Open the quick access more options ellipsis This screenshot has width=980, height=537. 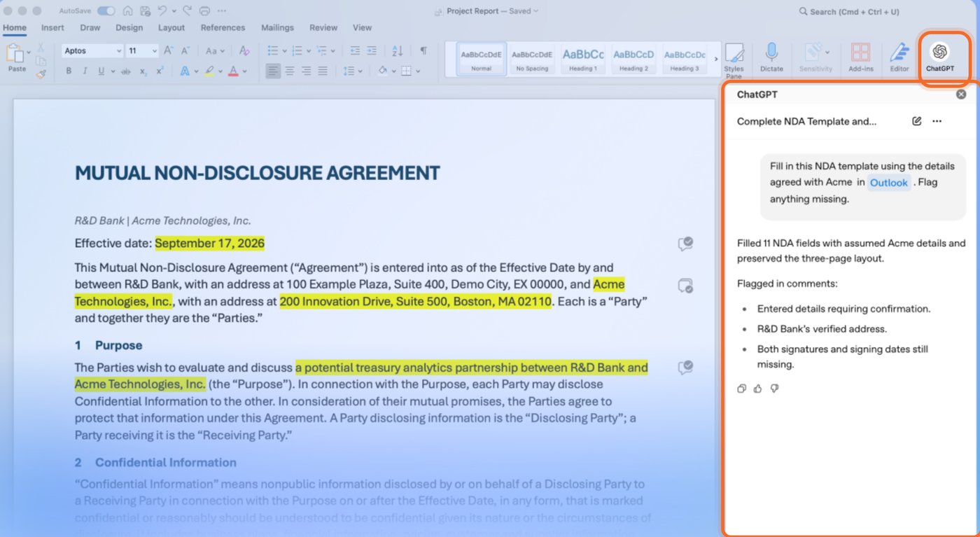click(222, 11)
